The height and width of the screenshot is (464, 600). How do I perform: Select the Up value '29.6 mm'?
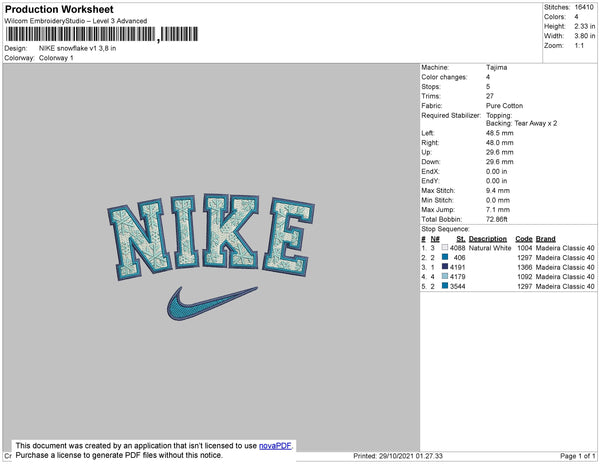point(500,152)
